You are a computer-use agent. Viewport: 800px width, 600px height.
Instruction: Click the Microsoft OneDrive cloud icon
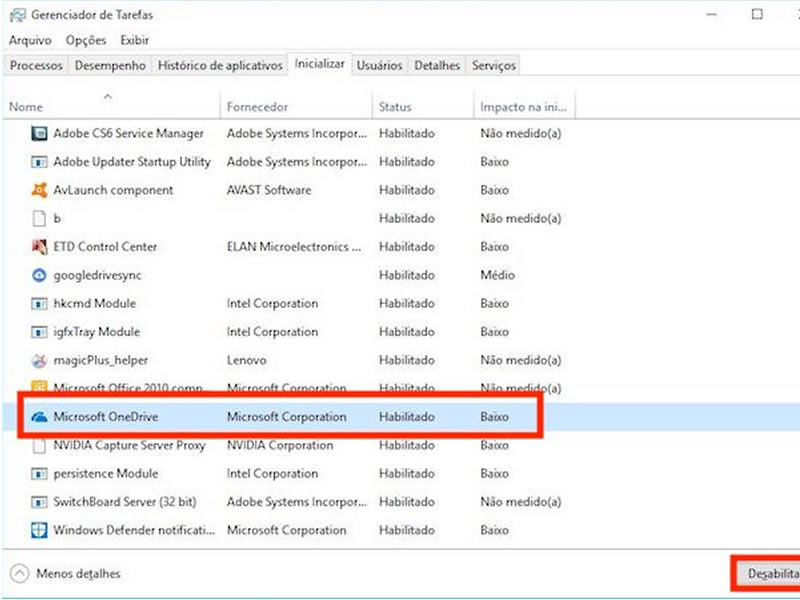coord(40,417)
